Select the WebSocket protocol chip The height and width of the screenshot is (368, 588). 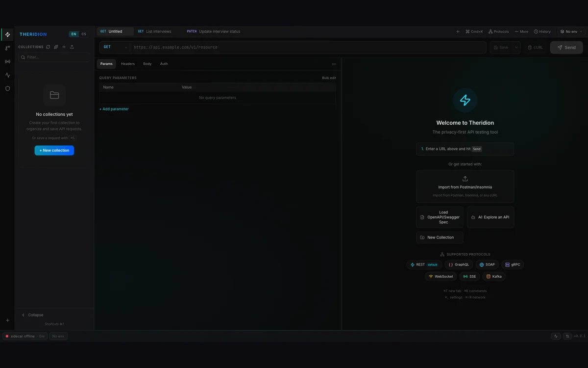[x=441, y=276]
